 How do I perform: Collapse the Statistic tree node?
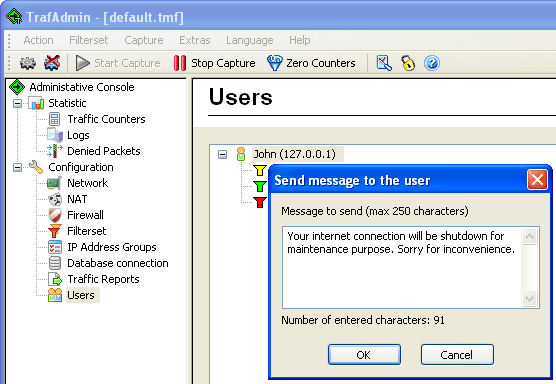[17, 103]
